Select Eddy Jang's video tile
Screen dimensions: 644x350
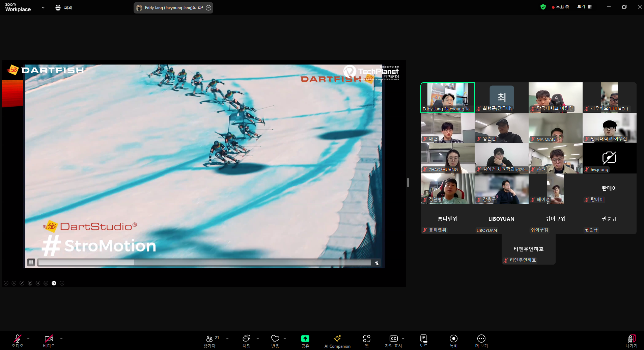[x=448, y=98]
